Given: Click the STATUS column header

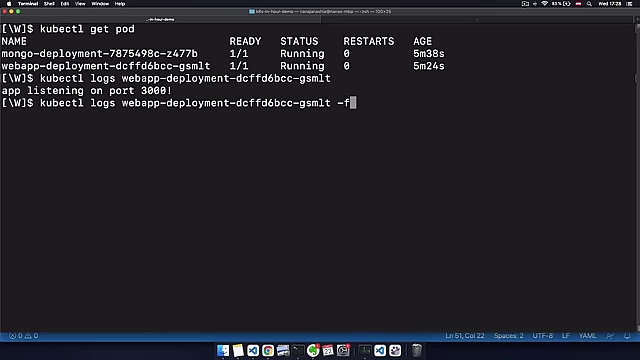Looking at the screenshot, I should pyautogui.click(x=299, y=42).
